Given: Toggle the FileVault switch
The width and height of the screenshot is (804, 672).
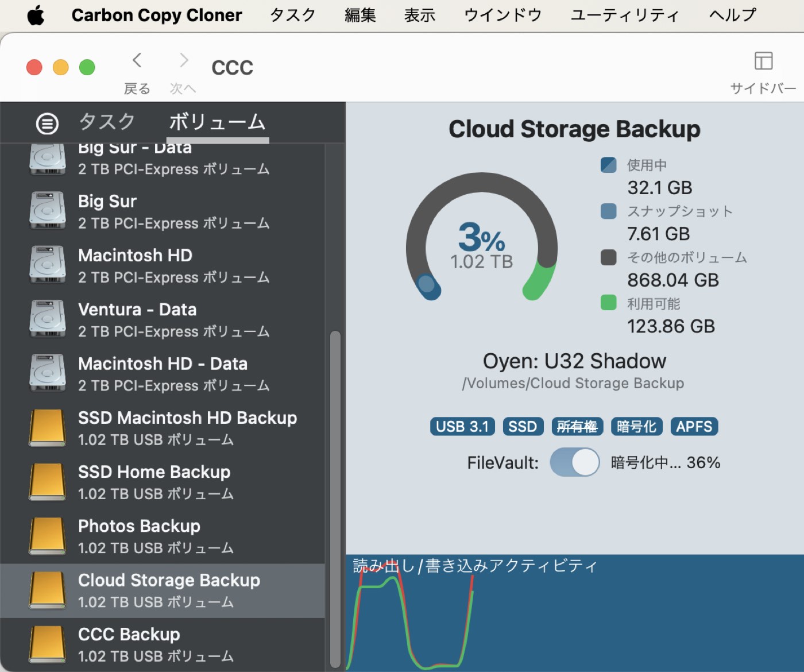Looking at the screenshot, I should point(574,462).
